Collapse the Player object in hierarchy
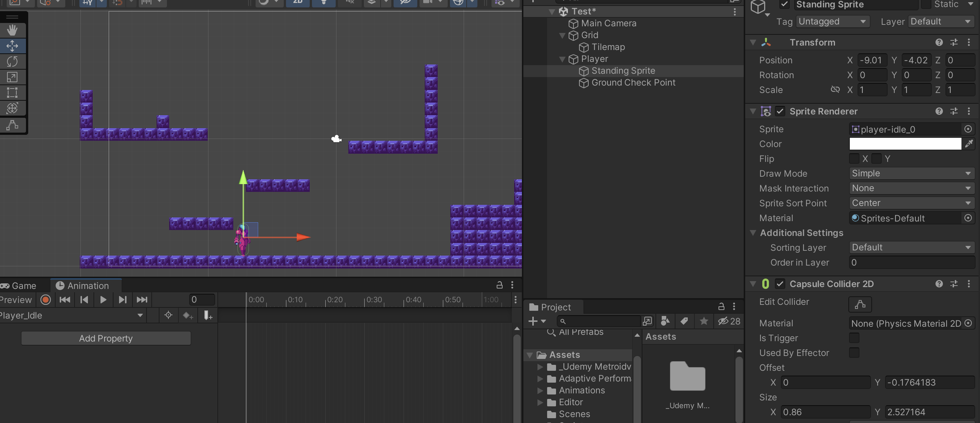Screen dimensions: 980x423 click(x=562, y=59)
